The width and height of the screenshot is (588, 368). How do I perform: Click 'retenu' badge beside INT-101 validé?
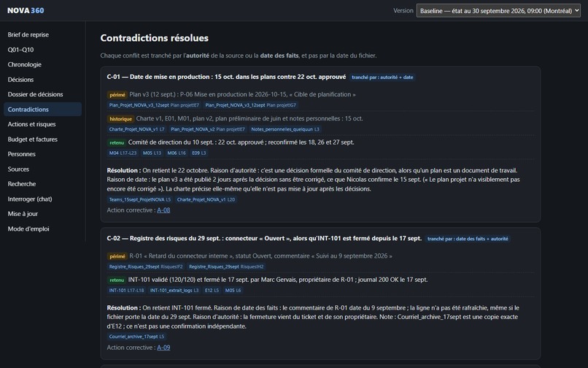pyautogui.click(x=117, y=280)
